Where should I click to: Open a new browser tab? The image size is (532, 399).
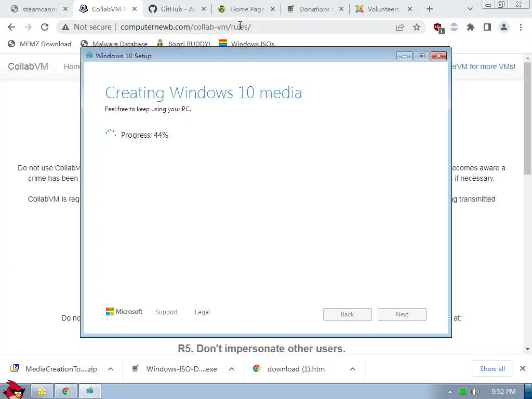click(x=430, y=9)
